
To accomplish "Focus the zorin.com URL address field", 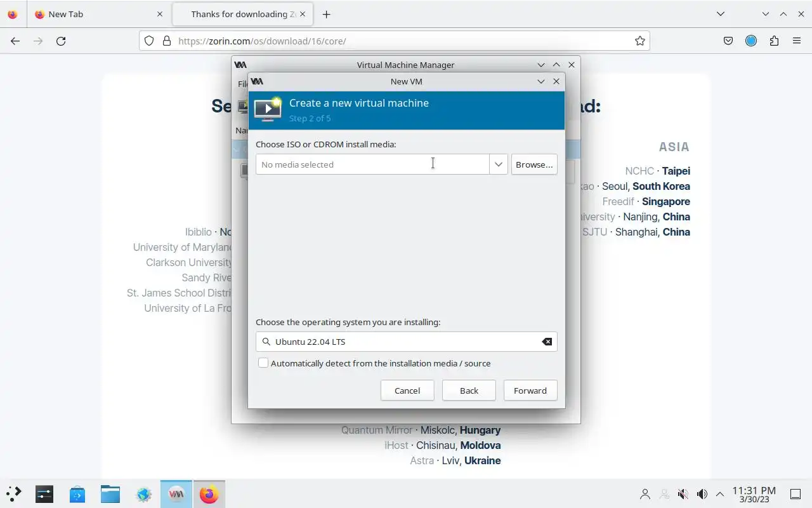I will pyautogui.click(x=394, y=41).
